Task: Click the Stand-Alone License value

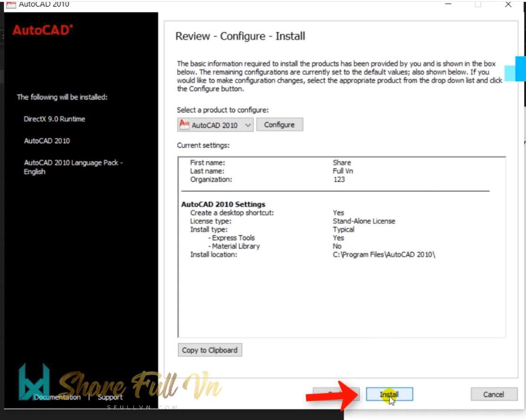Action: click(364, 221)
